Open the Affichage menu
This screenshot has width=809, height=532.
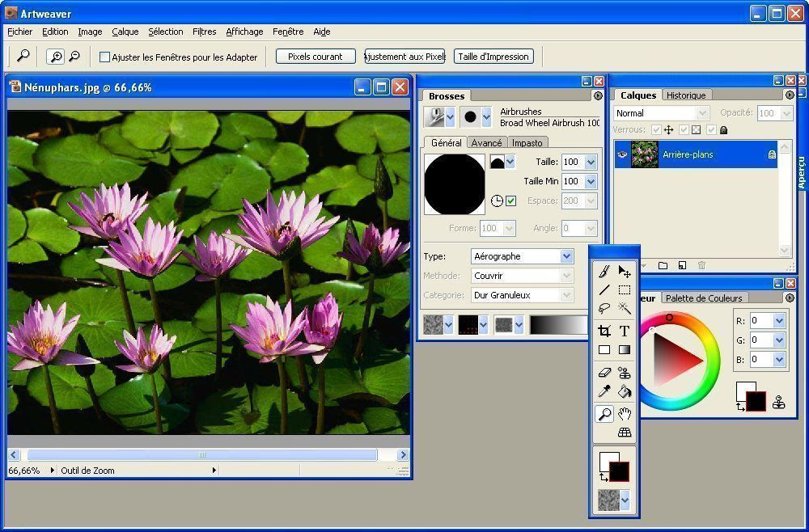tap(244, 32)
